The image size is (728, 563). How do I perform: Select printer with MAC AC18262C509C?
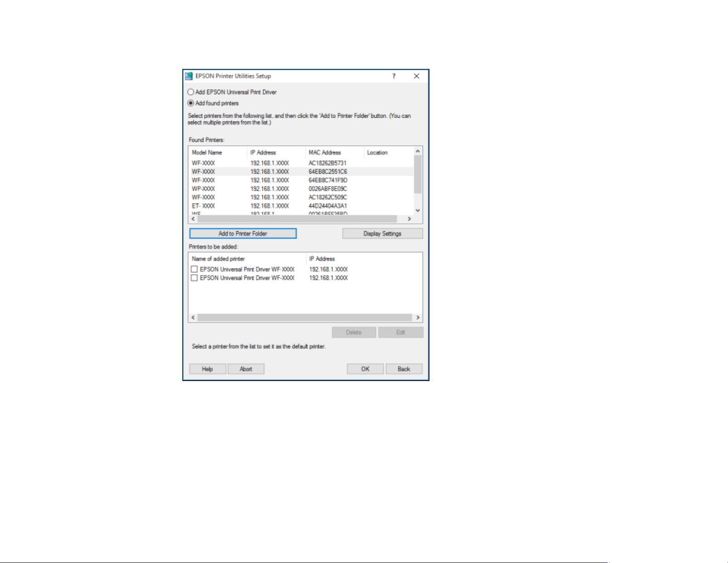coord(301,197)
